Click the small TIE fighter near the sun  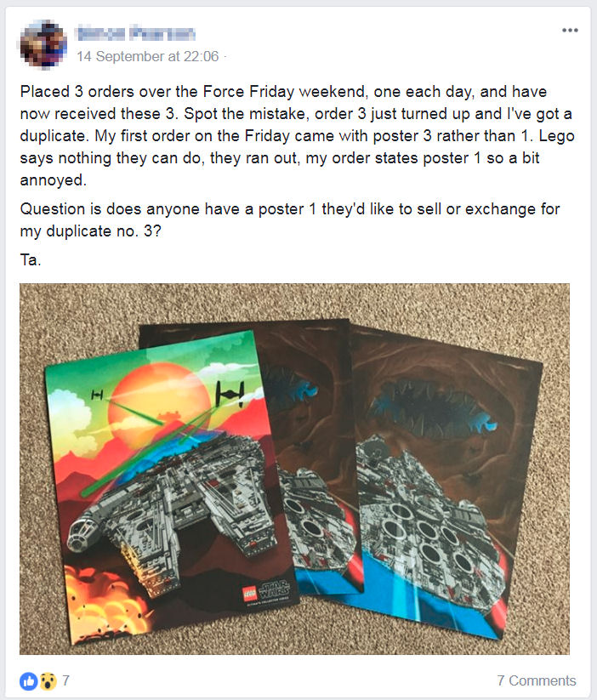[97, 395]
